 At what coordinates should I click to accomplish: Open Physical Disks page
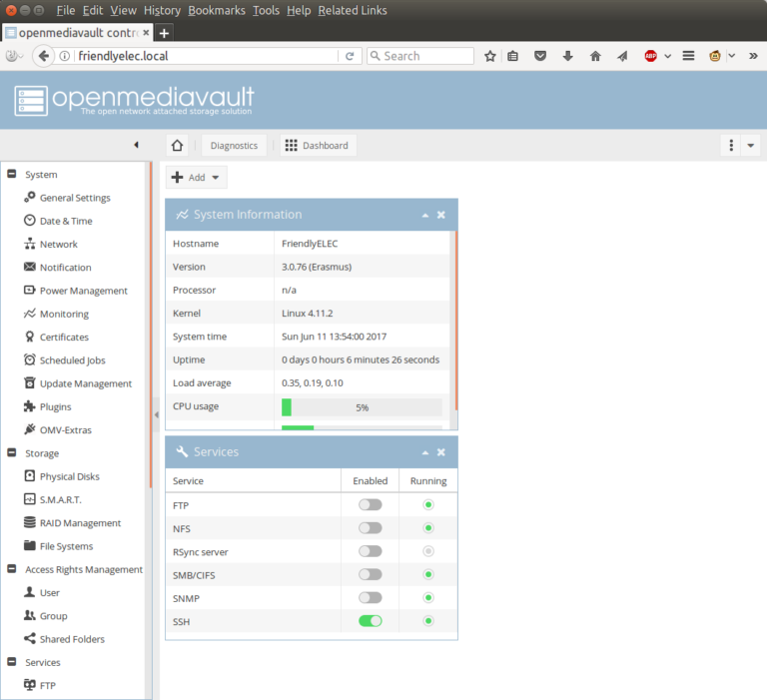click(70, 476)
